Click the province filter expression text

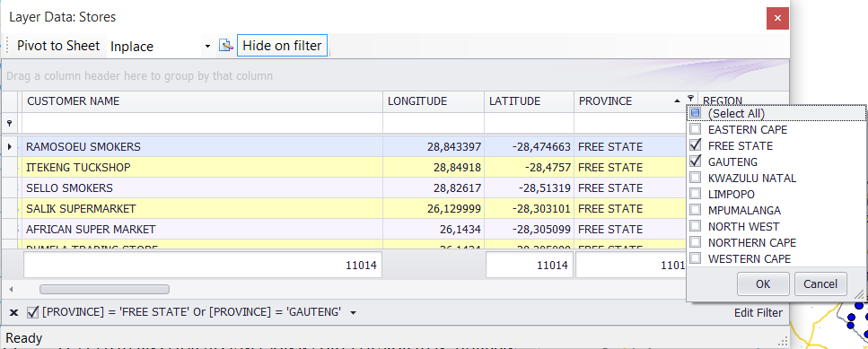pyautogui.click(x=191, y=312)
